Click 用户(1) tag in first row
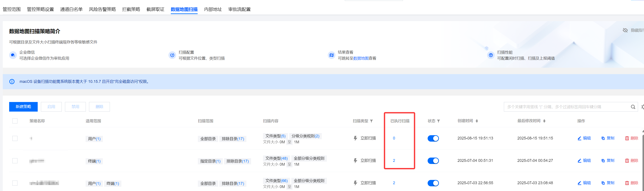The width and height of the screenshot is (644, 191). (94, 139)
